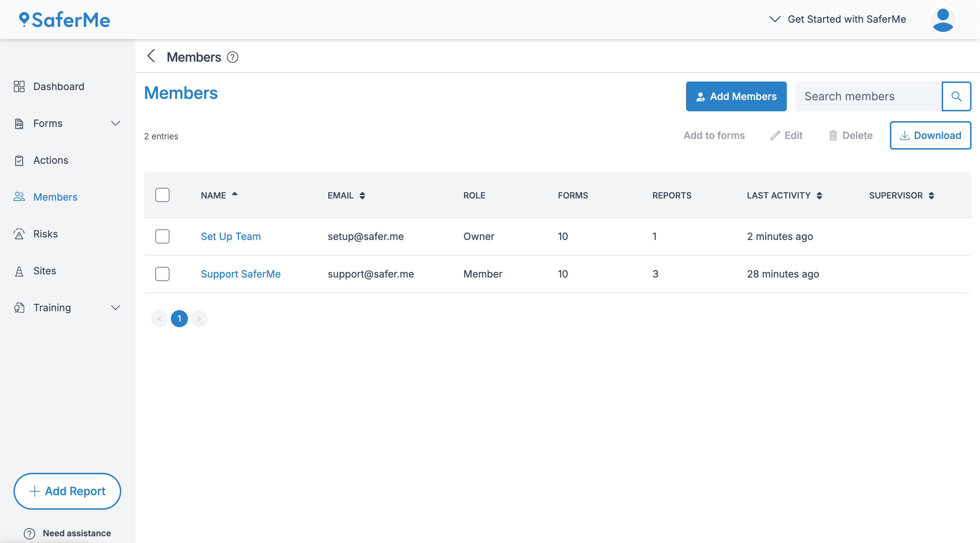Expand the Training sidebar section
The height and width of the screenshot is (543, 980).
tap(115, 307)
